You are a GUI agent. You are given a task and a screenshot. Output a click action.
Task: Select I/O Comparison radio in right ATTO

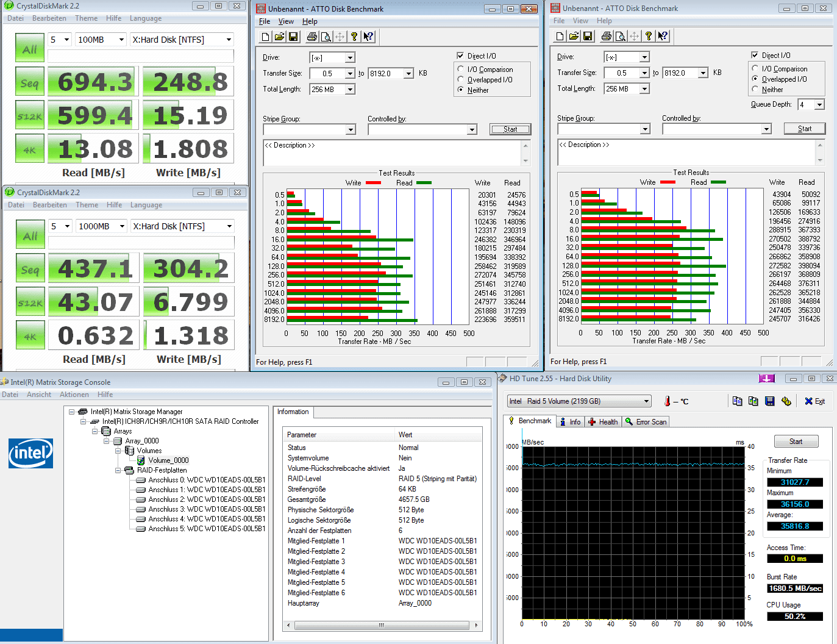point(755,69)
